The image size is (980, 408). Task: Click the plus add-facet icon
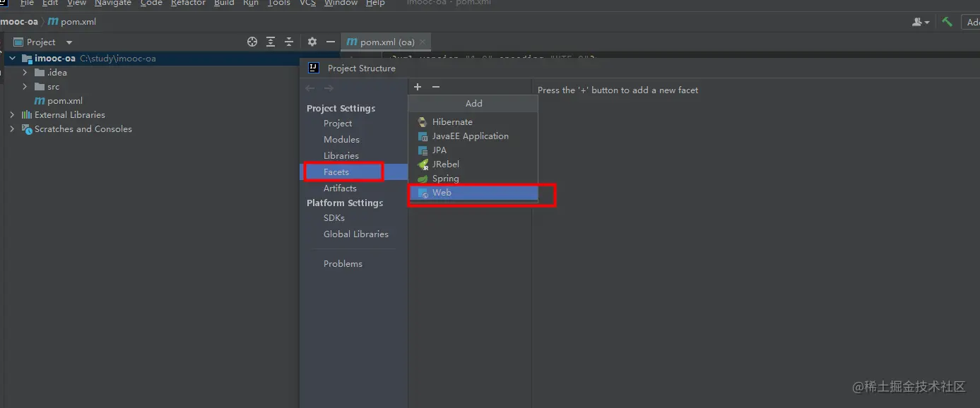click(x=418, y=87)
